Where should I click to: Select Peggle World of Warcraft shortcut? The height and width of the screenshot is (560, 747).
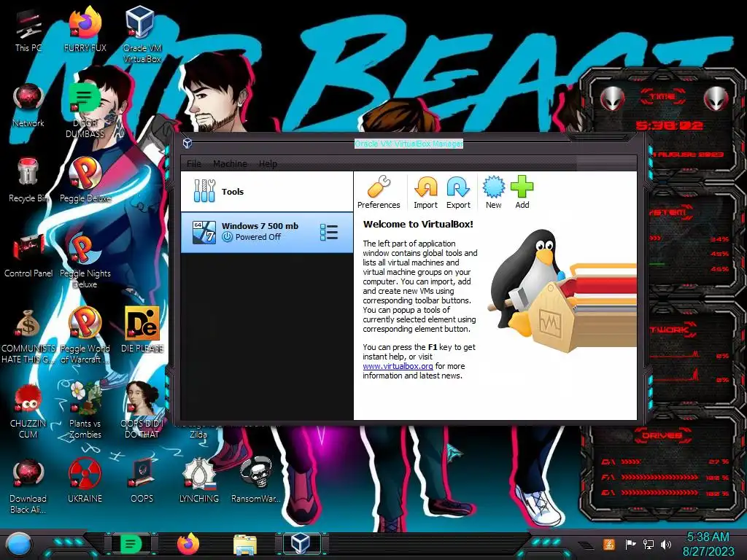85,335
